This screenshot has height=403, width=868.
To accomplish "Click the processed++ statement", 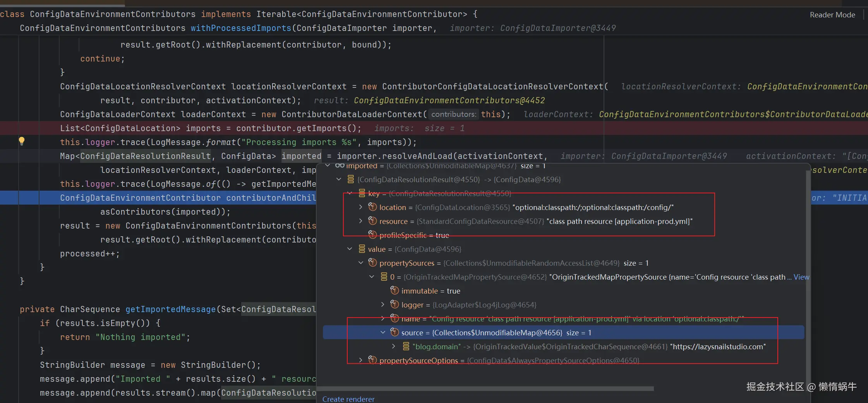I will tap(90, 254).
